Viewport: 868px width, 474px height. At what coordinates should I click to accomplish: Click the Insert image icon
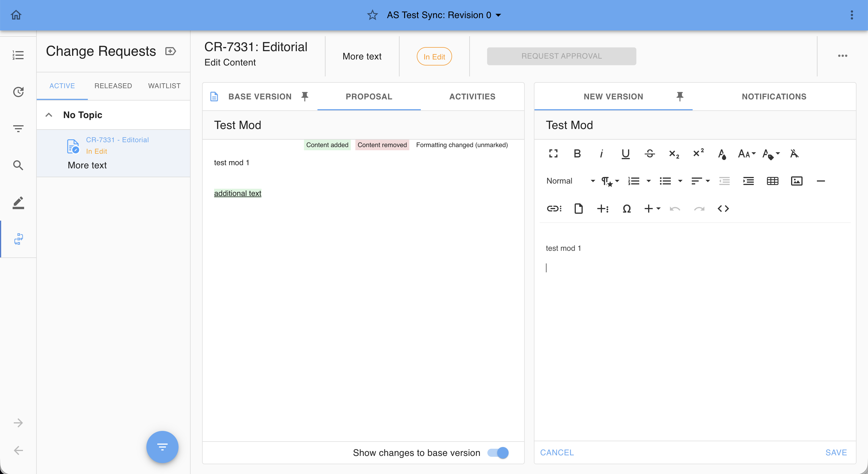click(x=797, y=181)
